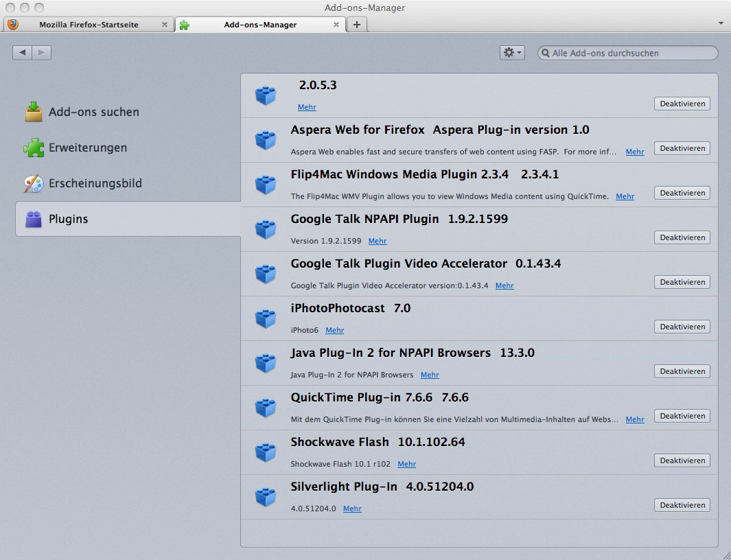Click the QuickTime Plug-in brick icon
This screenshot has width=731, height=560.
(266, 407)
